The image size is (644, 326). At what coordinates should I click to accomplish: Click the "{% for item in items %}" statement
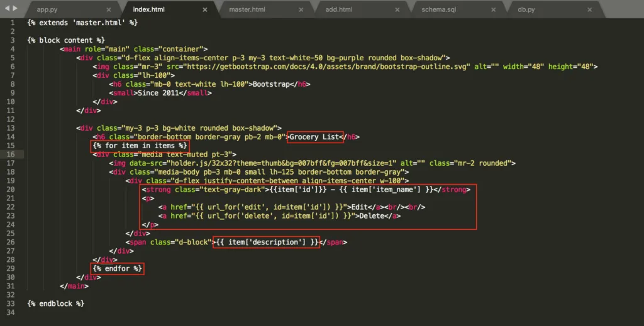tap(140, 146)
